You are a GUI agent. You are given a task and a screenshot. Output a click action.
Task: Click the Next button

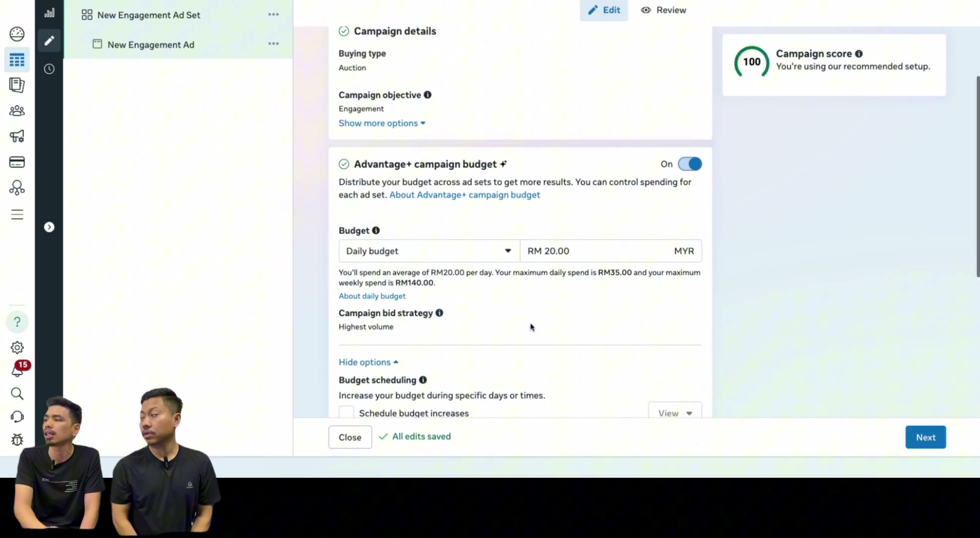pyautogui.click(x=925, y=437)
